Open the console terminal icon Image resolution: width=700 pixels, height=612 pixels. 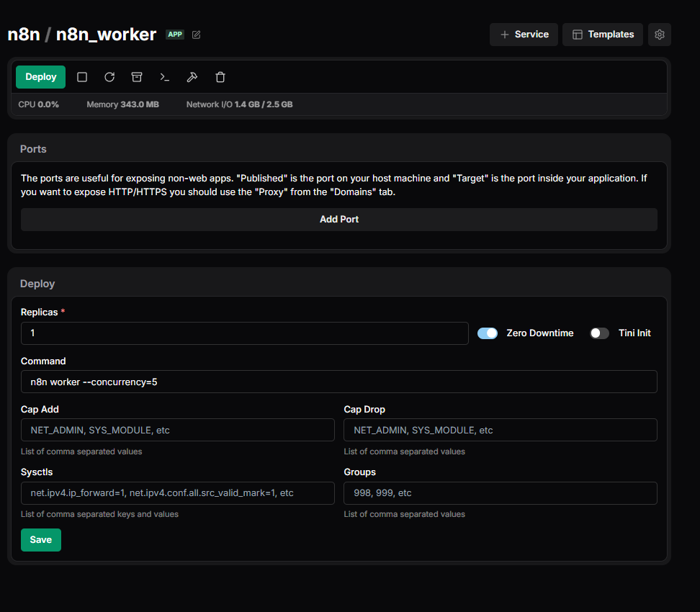(165, 77)
